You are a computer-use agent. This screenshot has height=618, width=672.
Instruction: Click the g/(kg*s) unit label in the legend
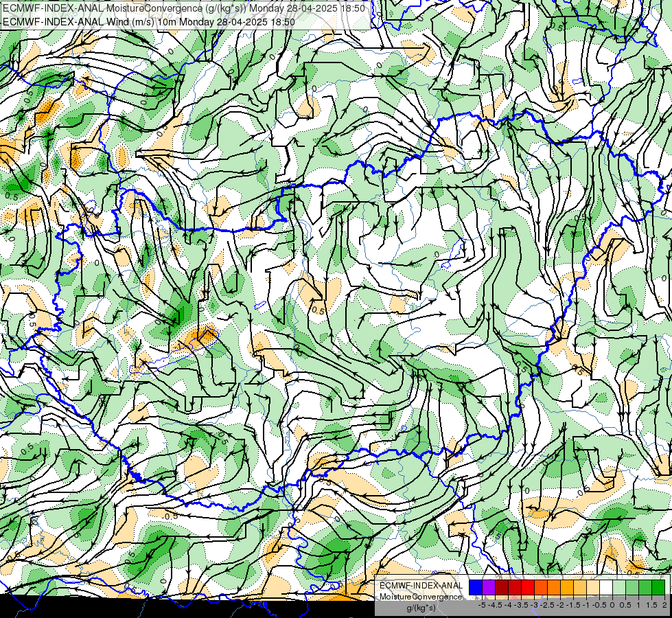421,608
